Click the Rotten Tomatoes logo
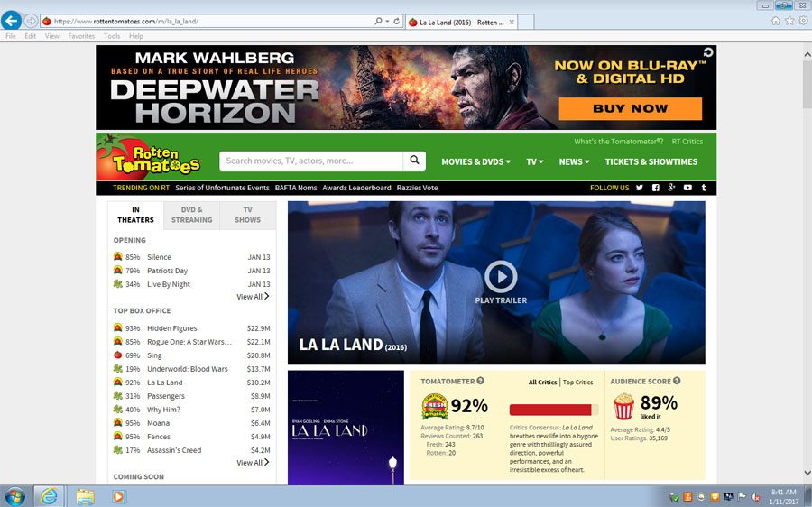The width and height of the screenshot is (812, 507). pyautogui.click(x=149, y=157)
